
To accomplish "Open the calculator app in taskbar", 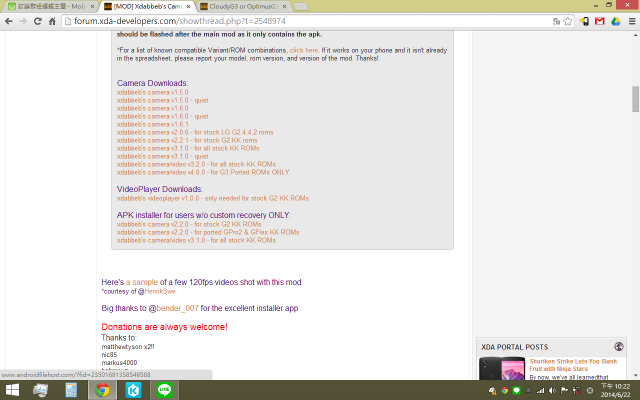I will [x=71, y=390].
